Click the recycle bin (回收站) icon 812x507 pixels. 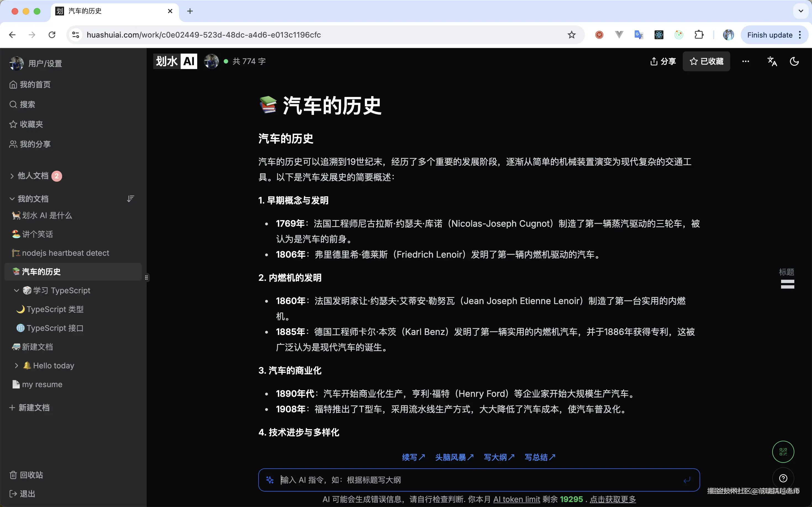(x=13, y=474)
